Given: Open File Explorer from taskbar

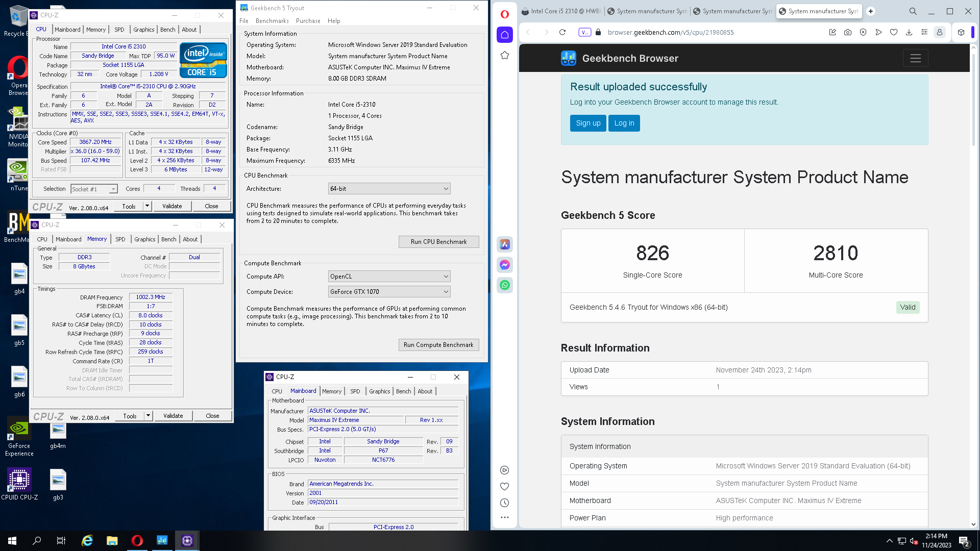Looking at the screenshot, I should tap(112, 541).
